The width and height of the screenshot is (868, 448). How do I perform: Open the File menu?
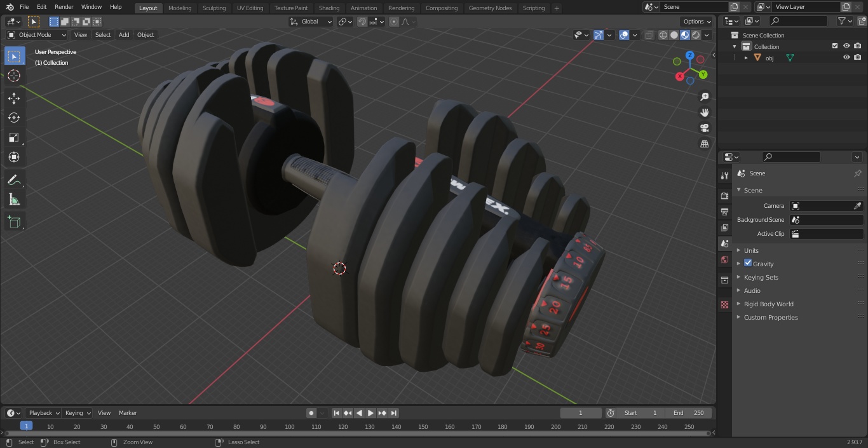coord(24,7)
